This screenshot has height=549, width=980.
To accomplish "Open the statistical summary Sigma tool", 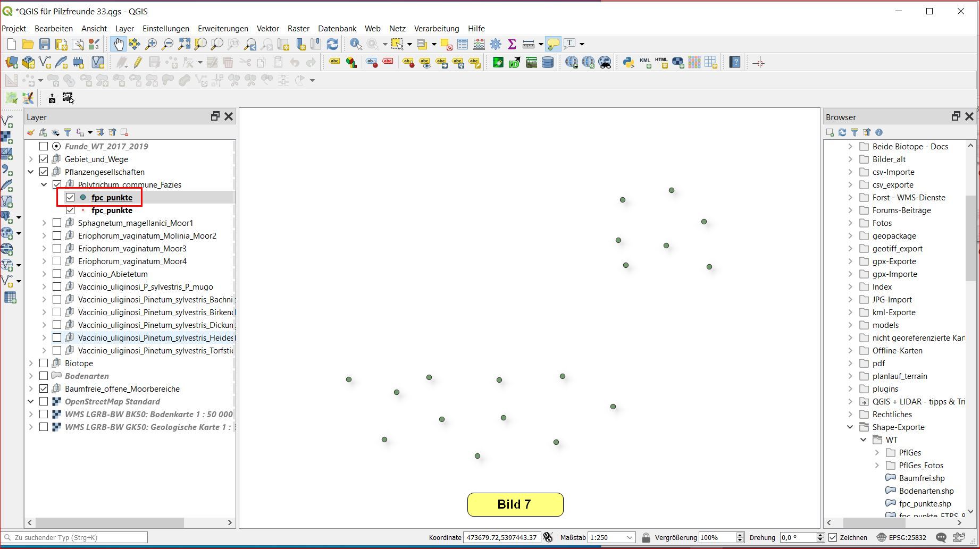I will click(512, 44).
